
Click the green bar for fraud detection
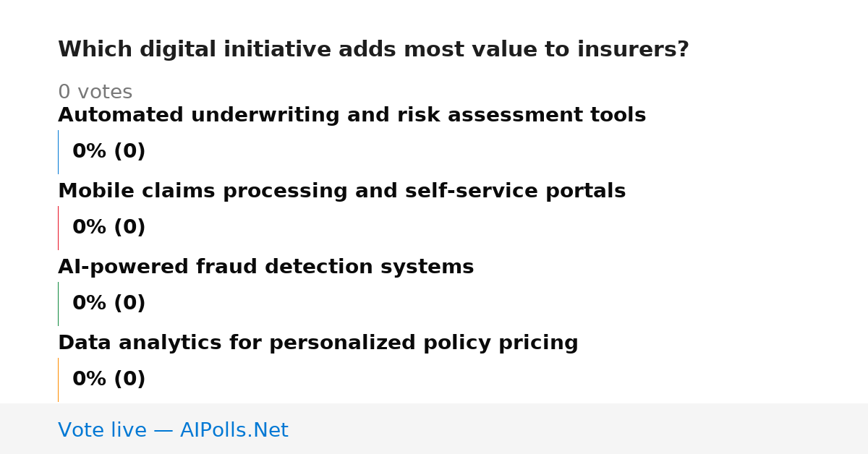click(x=58, y=304)
